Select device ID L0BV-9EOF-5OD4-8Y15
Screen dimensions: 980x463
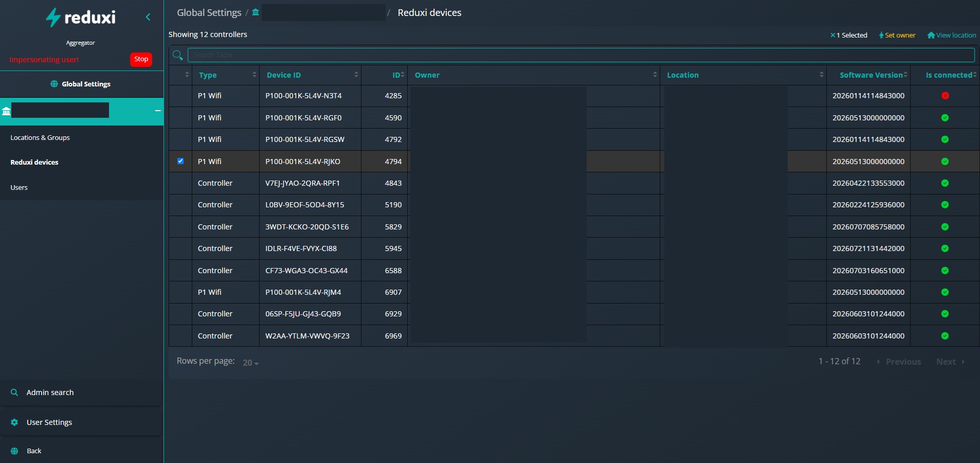click(305, 205)
